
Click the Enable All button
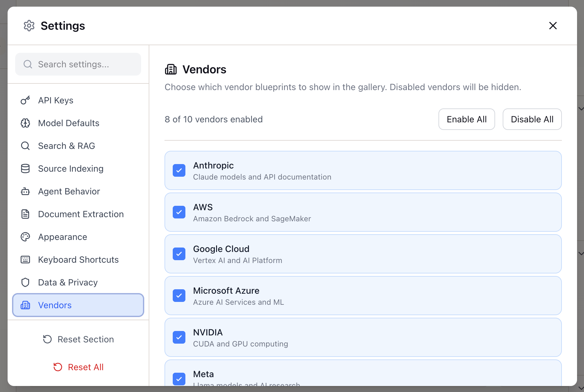tap(467, 119)
